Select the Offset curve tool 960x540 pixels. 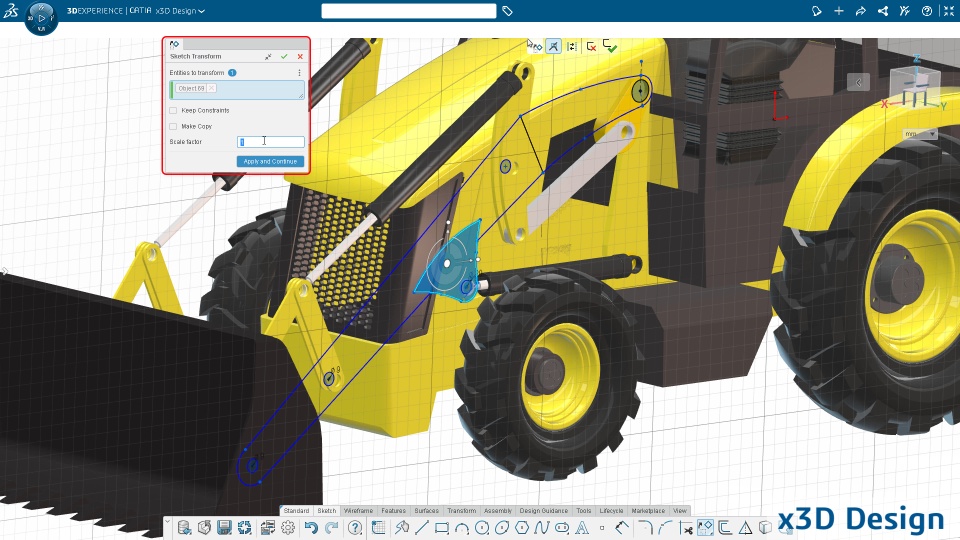coord(725,528)
